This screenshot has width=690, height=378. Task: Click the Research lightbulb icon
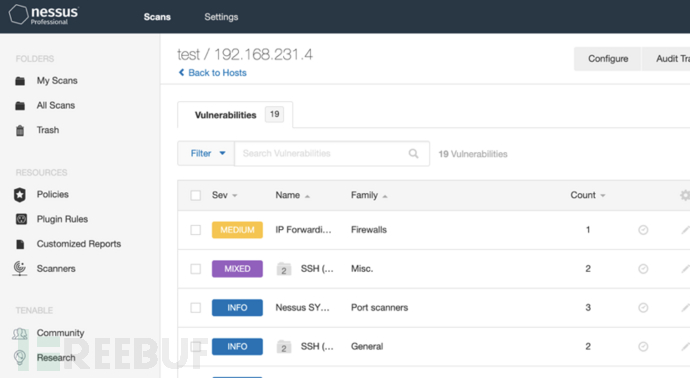(20, 357)
